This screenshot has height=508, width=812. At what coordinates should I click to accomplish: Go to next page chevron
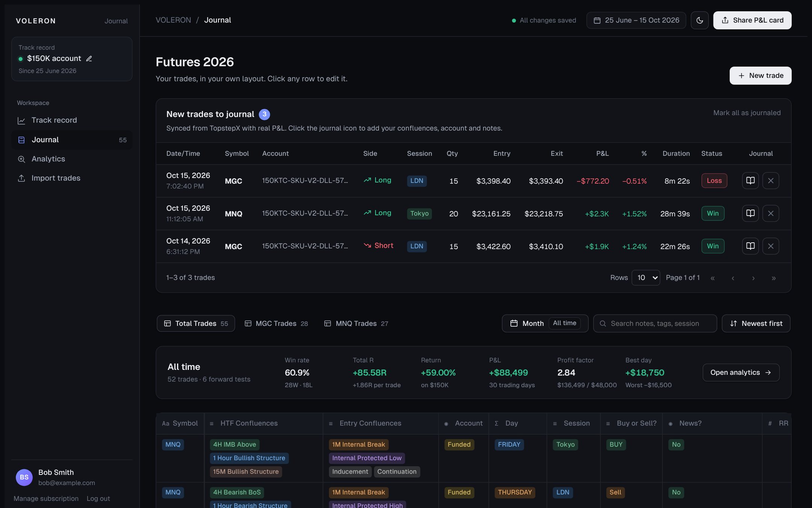(x=753, y=278)
